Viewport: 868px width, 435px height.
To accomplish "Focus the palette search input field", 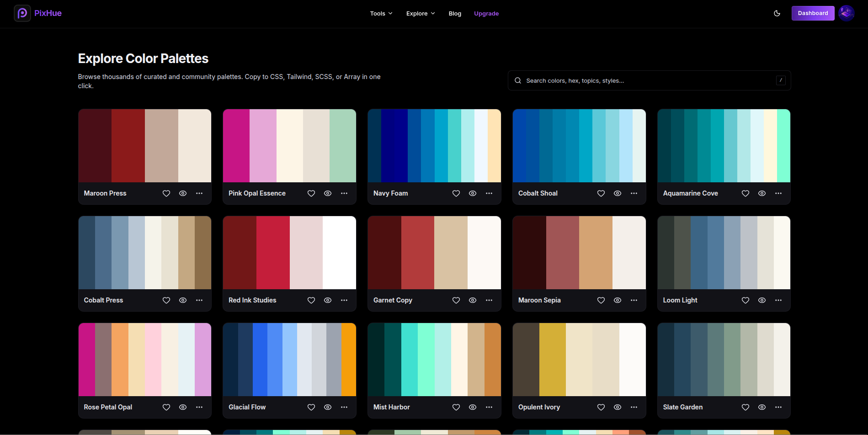I will [x=649, y=80].
